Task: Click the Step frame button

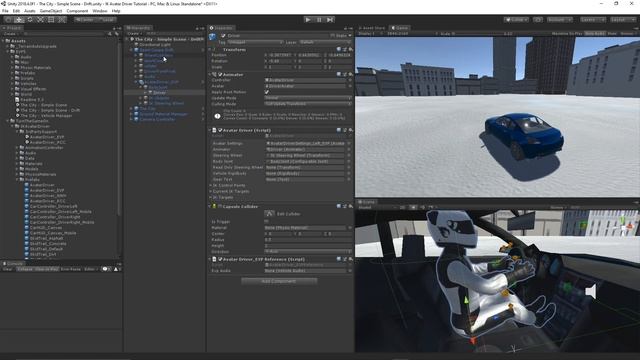Action: pos(330,20)
